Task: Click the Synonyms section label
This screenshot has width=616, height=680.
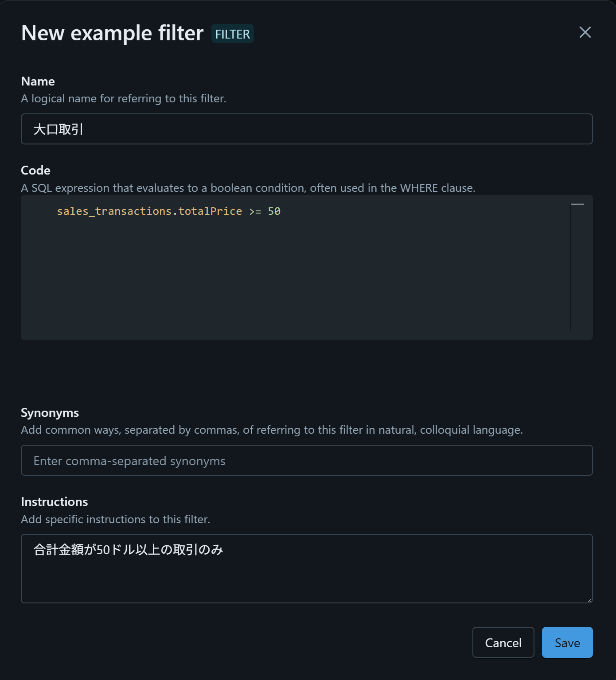Action: [50, 413]
